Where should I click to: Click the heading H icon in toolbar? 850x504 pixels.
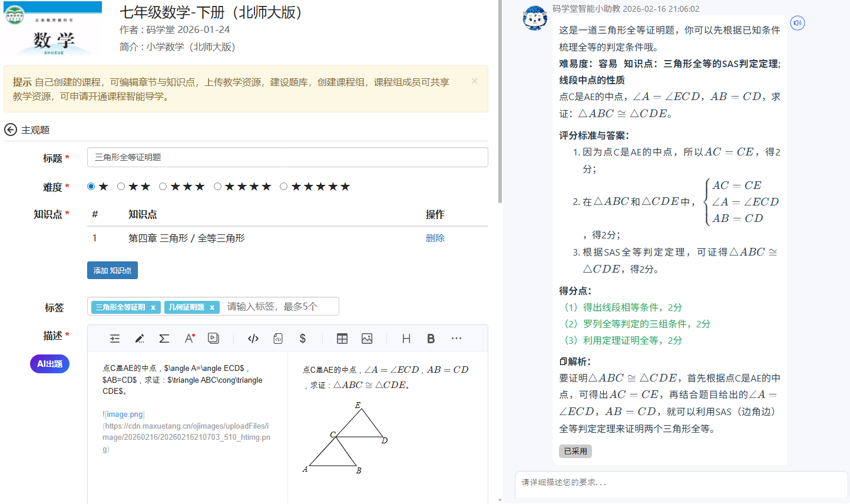pos(406,339)
